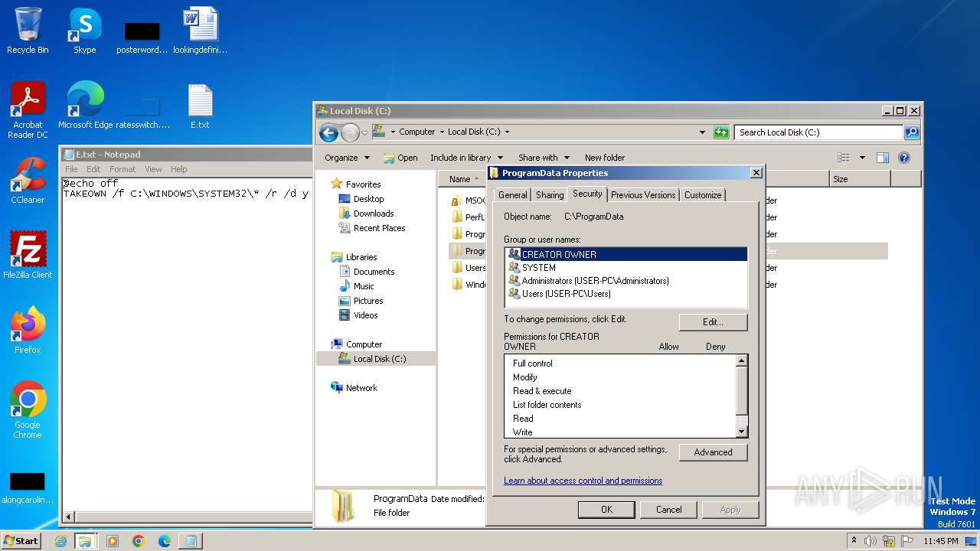Open the lookingdefini Word document icon

201,31
